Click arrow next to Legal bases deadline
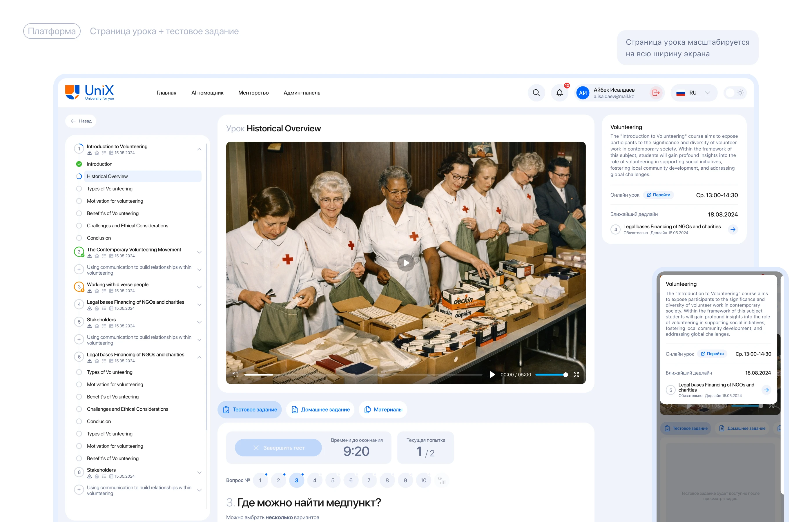This screenshot has height=522, width=812. 733,229
